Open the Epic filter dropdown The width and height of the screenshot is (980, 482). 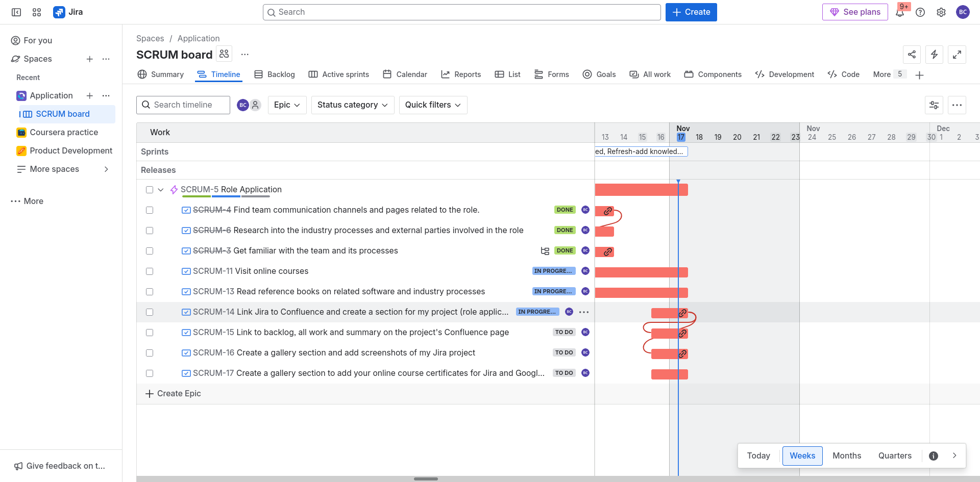287,105
